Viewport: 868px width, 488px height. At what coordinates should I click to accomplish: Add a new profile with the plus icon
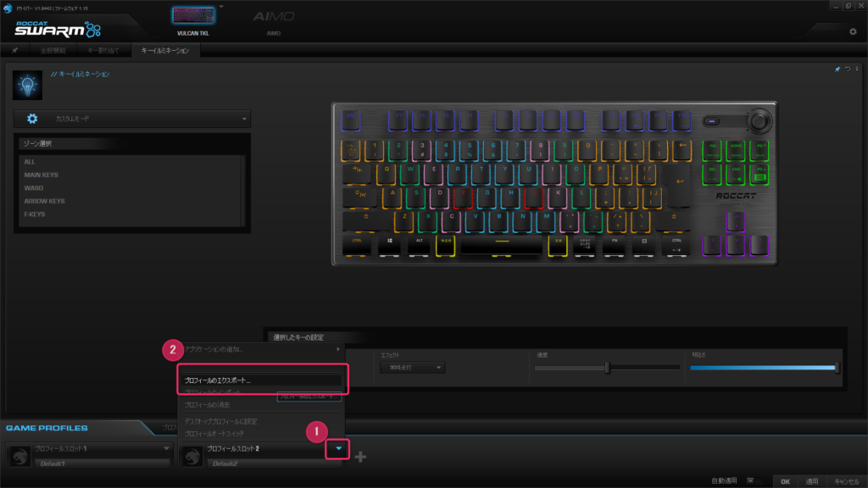[360, 457]
